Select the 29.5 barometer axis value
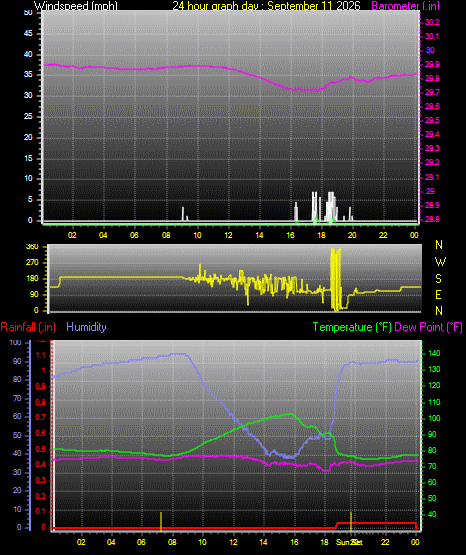The image size is (466, 555). [x=432, y=120]
